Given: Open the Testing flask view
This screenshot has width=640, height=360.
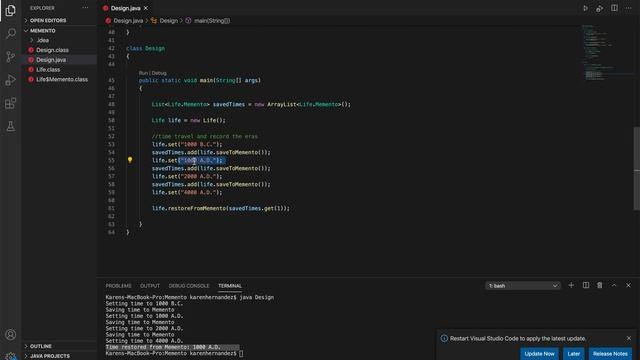Looking at the screenshot, I should pos(11,126).
